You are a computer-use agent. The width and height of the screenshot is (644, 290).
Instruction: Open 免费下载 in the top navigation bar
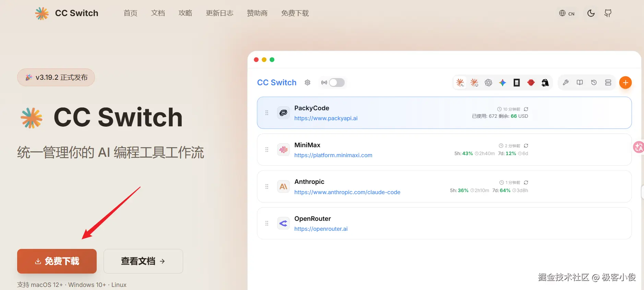pyautogui.click(x=295, y=13)
